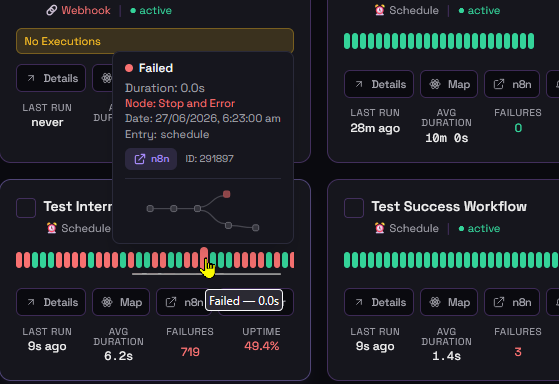This screenshot has height=384, width=559.
Task: Click the 10m 0s average duration value
Action: [x=446, y=138]
